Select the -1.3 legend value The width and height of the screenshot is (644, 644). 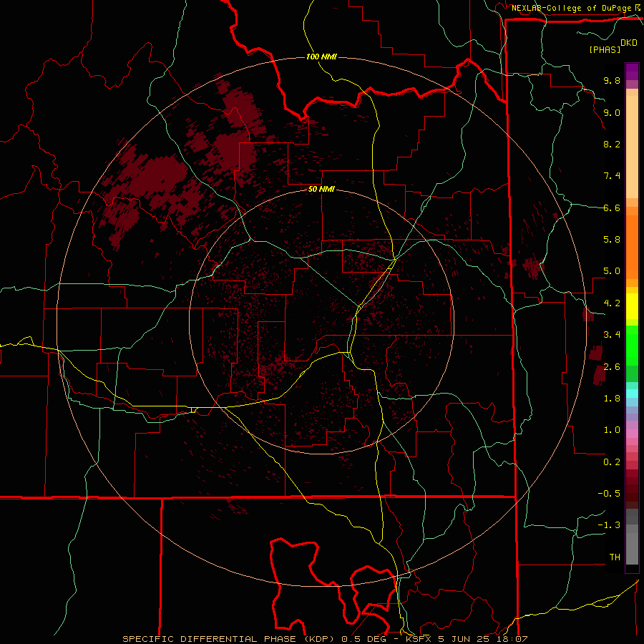click(x=609, y=525)
